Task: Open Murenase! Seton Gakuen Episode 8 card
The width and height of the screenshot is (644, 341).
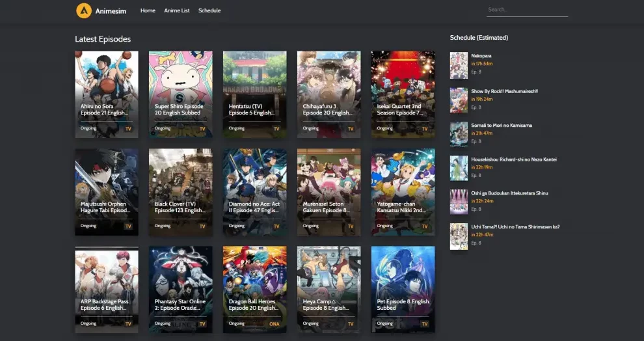Action: point(329,192)
